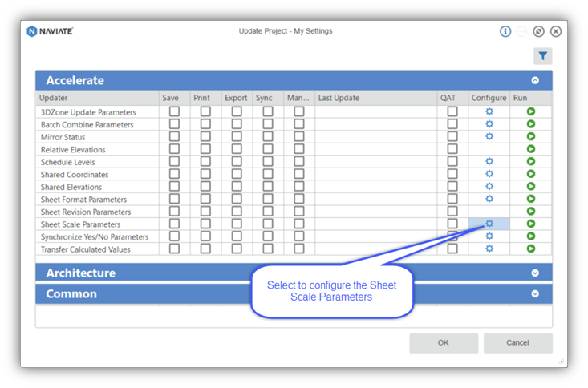Screen dimensions: 588x388
Task: Expand the Architecture section
Action: click(535, 273)
